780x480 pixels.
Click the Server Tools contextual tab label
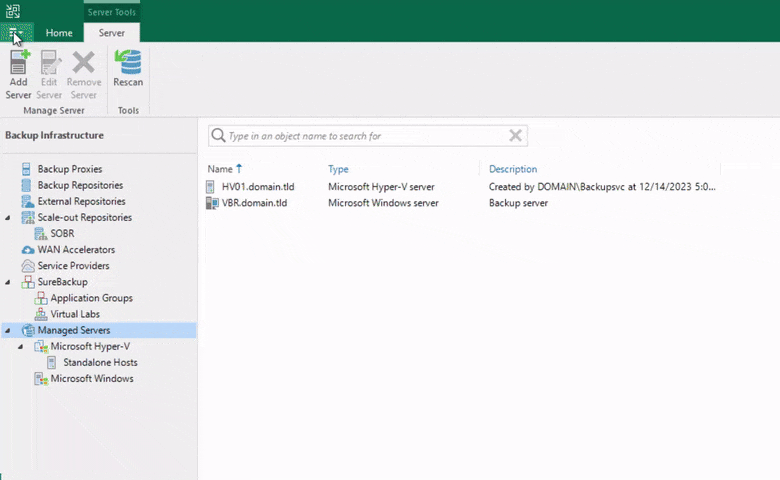click(111, 12)
